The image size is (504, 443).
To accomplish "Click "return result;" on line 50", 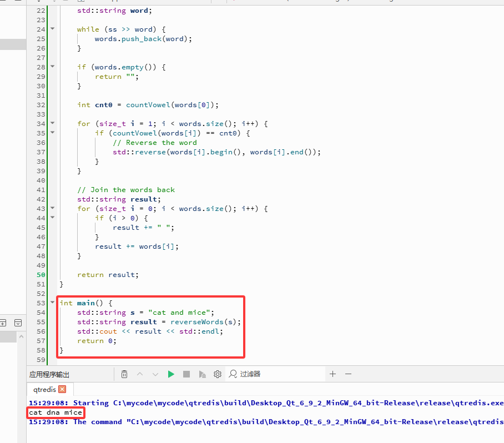I will point(108,275).
